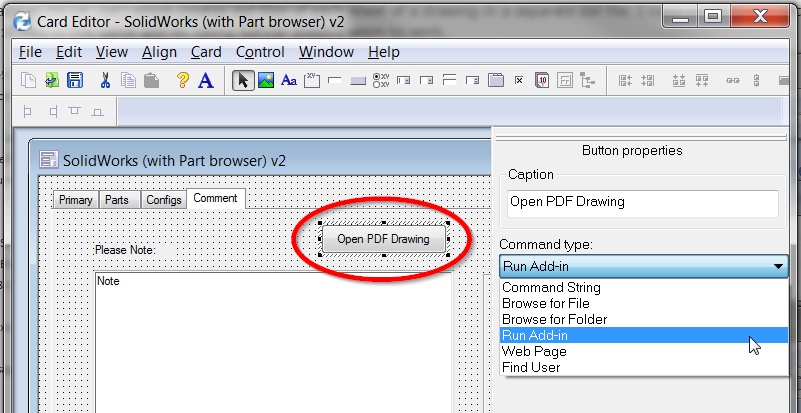
Task: Open the Card menu
Action: pos(206,52)
